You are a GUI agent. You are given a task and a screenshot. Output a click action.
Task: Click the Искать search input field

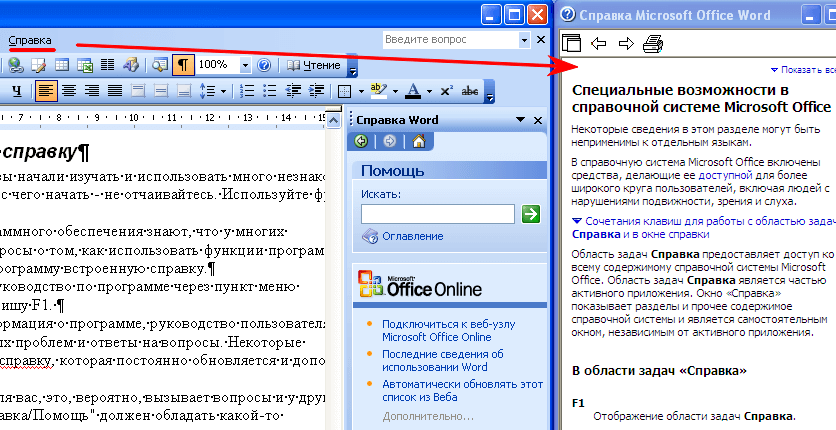438,213
